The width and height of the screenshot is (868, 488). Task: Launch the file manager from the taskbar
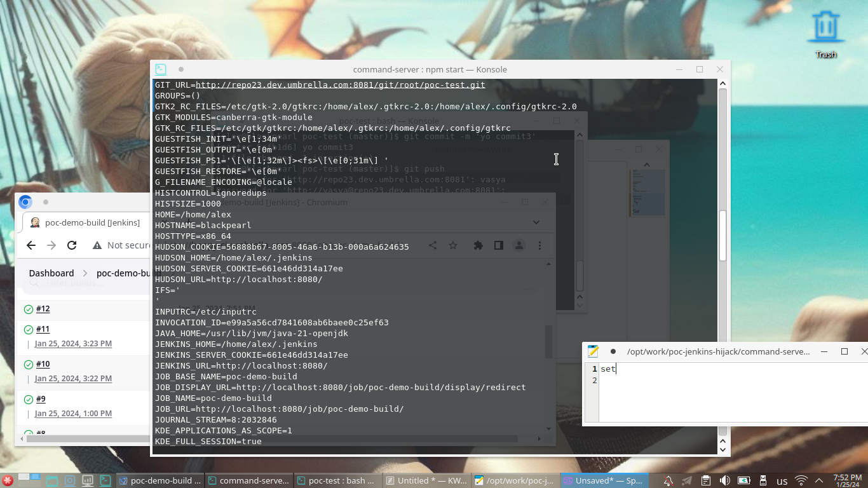pyautogui.click(x=51, y=480)
